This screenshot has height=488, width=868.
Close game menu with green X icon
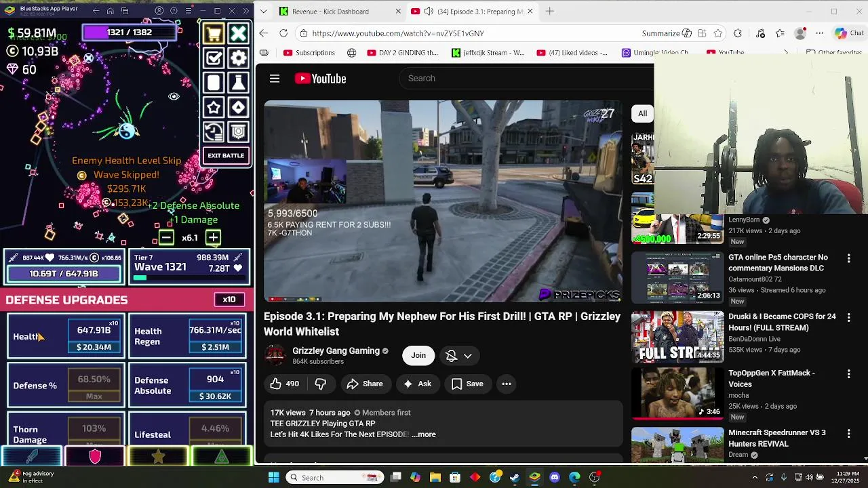(x=238, y=33)
